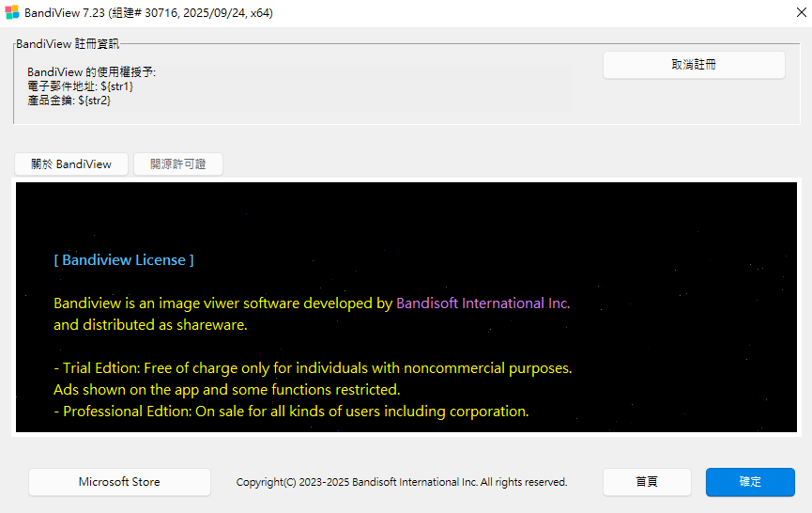Select the 電子郵件地址 line in registration info
The width and height of the screenshot is (812, 513).
click(81, 86)
